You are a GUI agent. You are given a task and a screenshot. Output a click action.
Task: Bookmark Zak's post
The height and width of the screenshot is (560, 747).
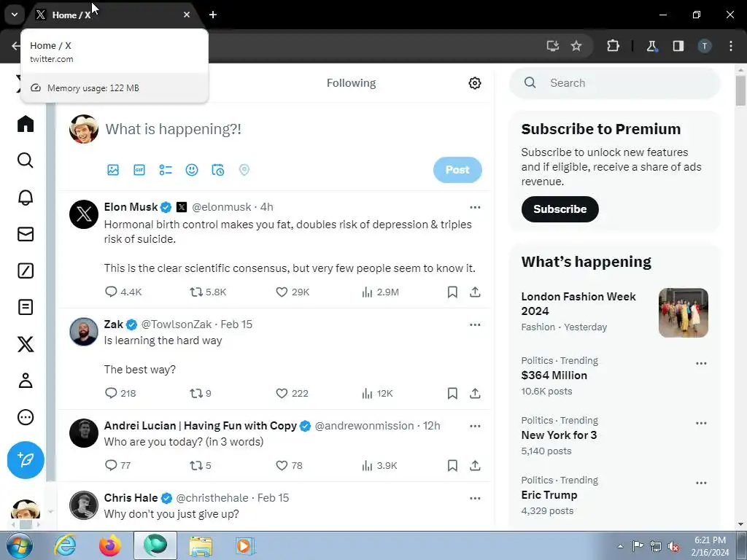[452, 393]
